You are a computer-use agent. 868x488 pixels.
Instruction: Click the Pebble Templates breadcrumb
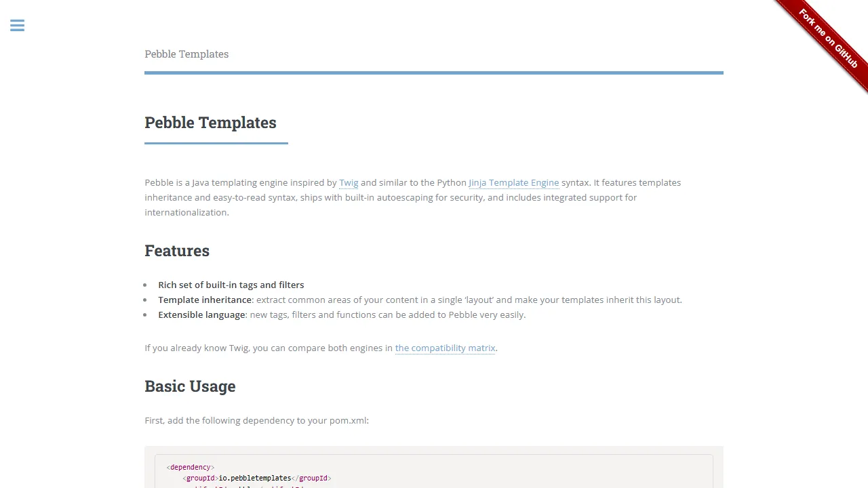click(x=186, y=54)
